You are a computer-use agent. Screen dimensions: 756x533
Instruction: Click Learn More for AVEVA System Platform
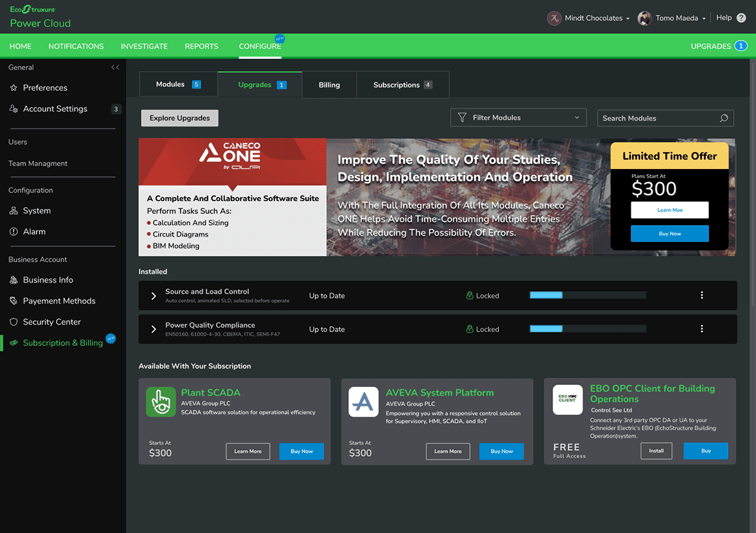(448, 451)
